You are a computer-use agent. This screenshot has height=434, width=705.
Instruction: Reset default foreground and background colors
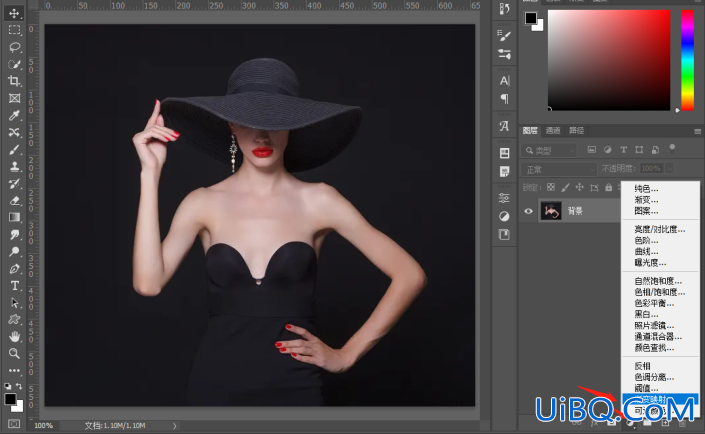tap(8, 386)
